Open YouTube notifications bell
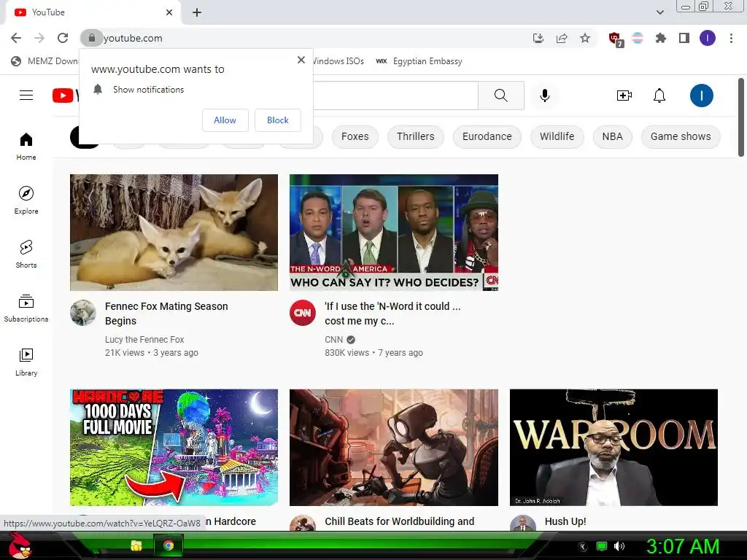Image resolution: width=747 pixels, height=560 pixels. click(659, 96)
